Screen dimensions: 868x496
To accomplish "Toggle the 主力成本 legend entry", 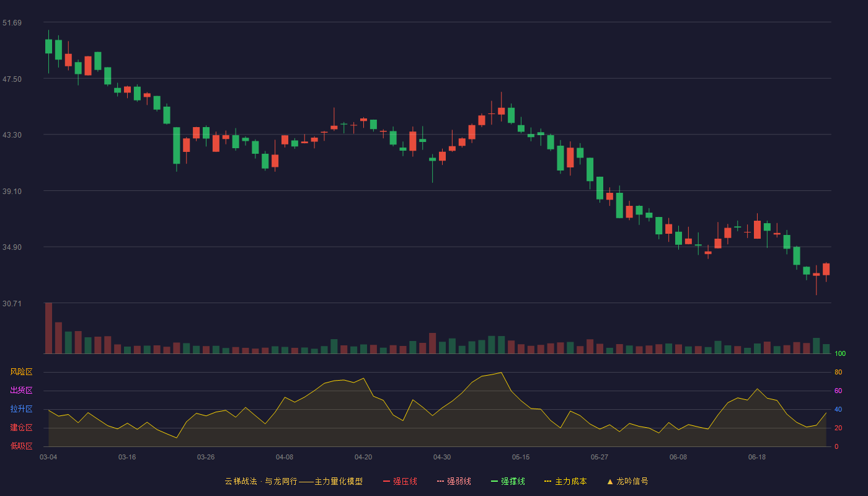I will point(565,481).
